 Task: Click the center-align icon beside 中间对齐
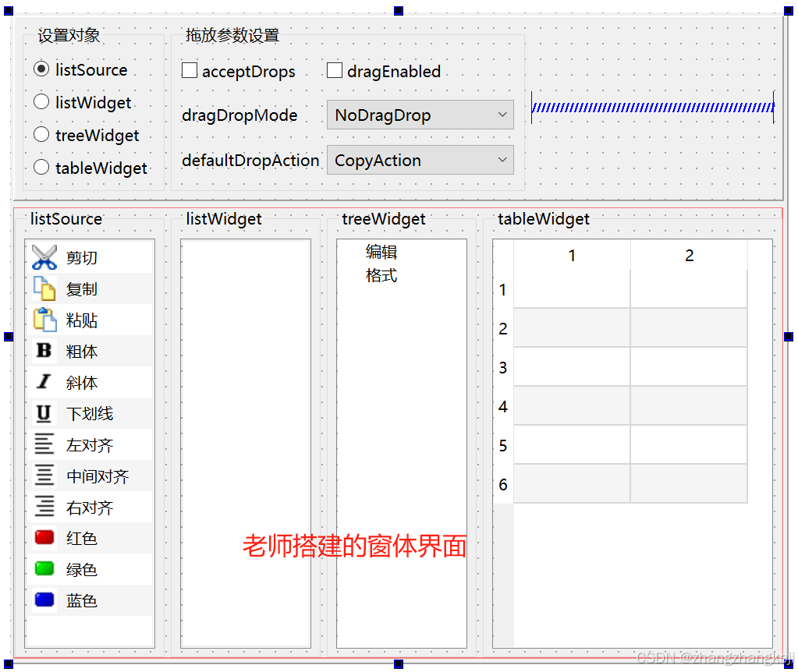(44, 475)
